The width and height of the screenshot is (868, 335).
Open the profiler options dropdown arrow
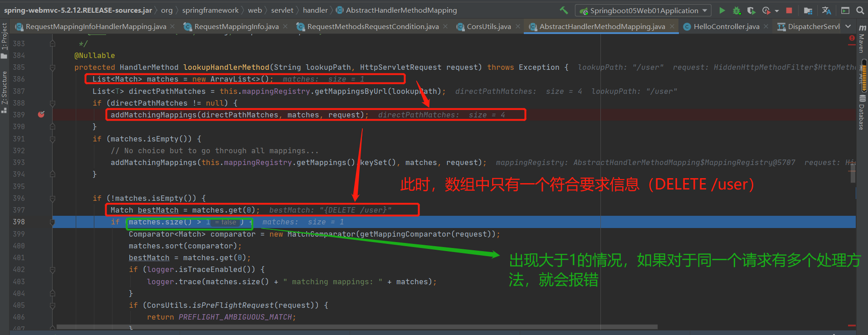[x=776, y=10]
